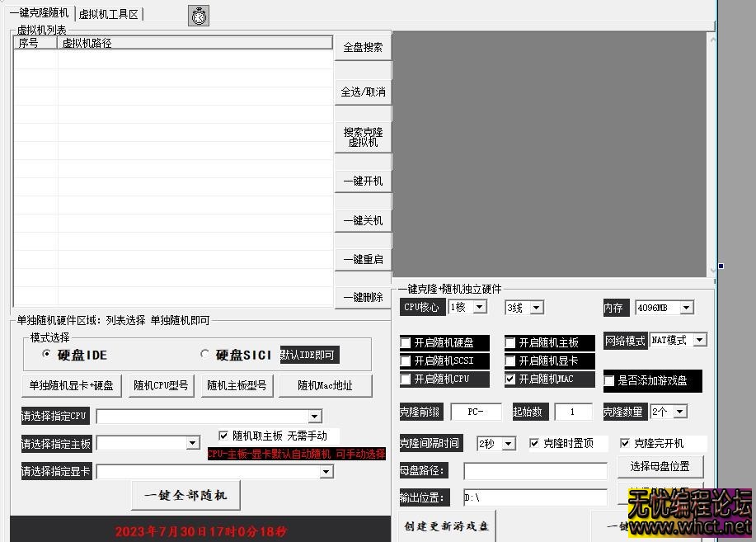Click 选择母盘位置 to pick source disk
This screenshot has width=756, height=542.
pos(660,466)
